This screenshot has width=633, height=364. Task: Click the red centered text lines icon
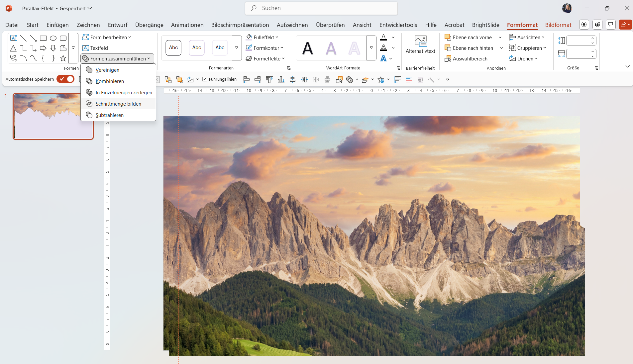[409, 79]
